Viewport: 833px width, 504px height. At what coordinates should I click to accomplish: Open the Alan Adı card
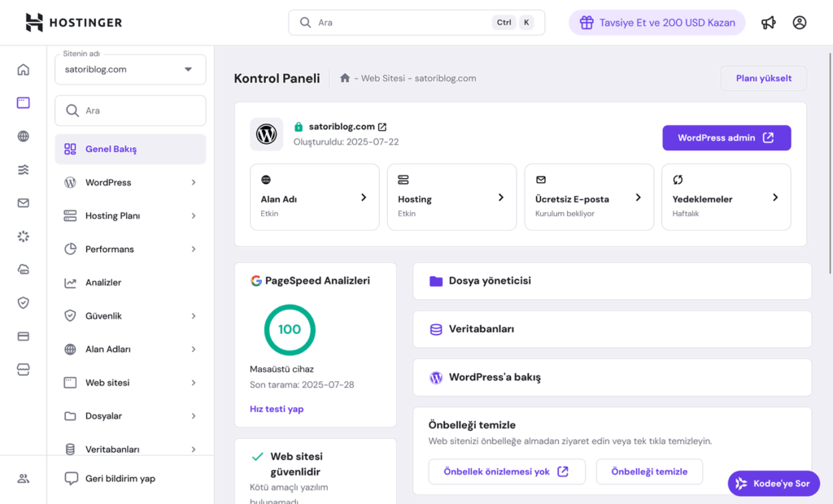click(x=315, y=197)
